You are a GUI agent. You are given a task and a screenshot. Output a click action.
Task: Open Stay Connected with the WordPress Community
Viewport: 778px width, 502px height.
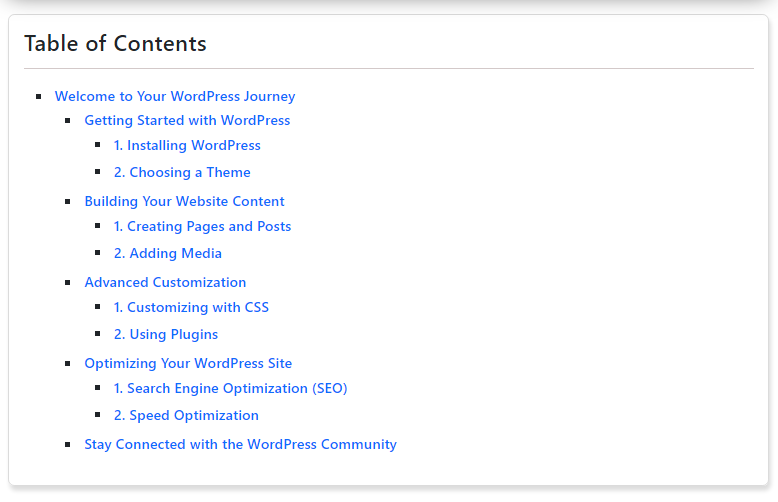coord(240,444)
